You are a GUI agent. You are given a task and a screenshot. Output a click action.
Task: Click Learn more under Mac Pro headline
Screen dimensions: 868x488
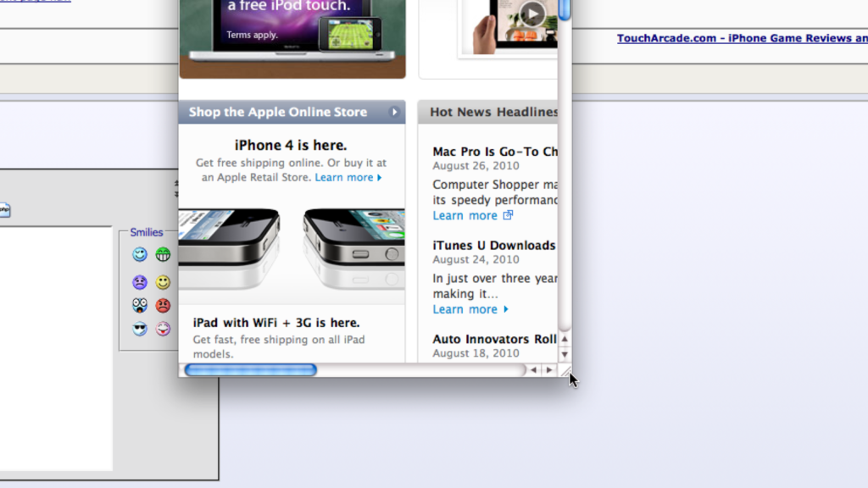(x=473, y=216)
